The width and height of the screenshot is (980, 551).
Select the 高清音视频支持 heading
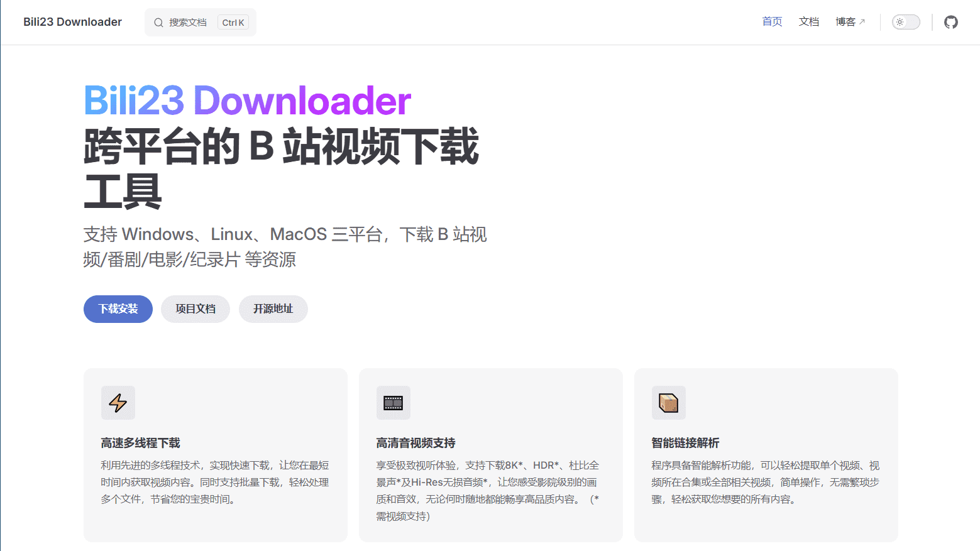(416, 443)
